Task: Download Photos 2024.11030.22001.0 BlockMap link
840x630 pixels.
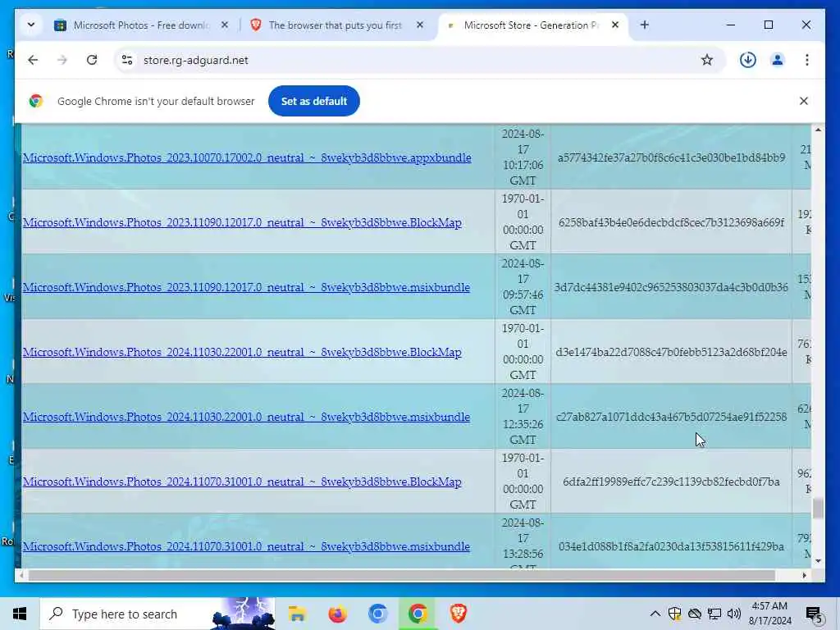Action: click(x=242, y=352)
